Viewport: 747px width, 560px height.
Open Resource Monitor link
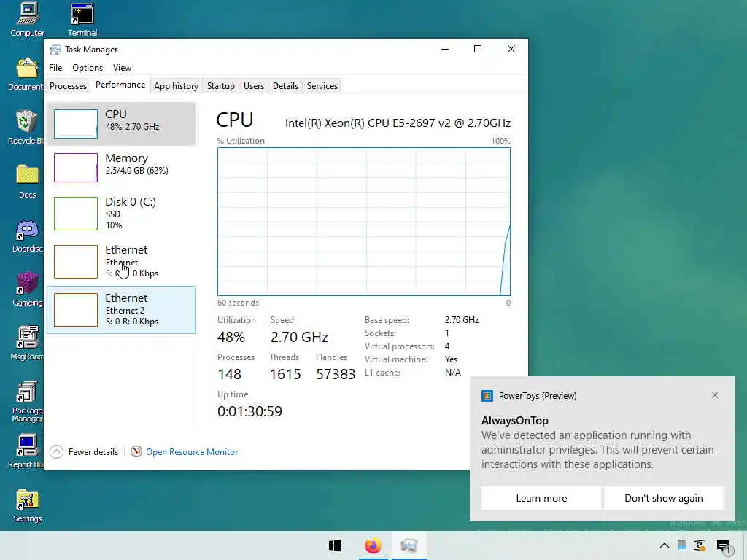coord(192,452)
